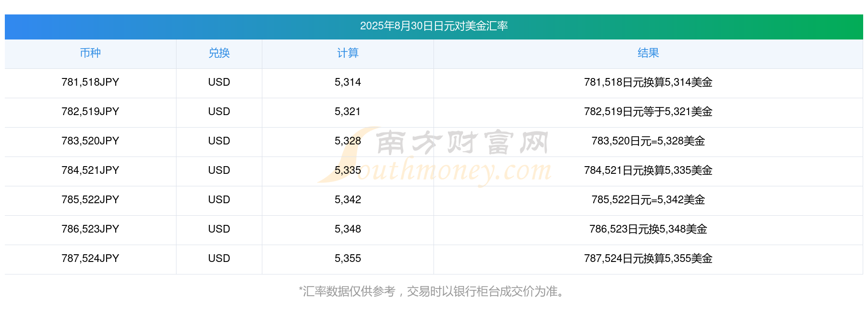The width and height of the screenshot is (868, 313).
Task: Click result 782,519日元等于5,321美金
Action: tap(648, 112)
